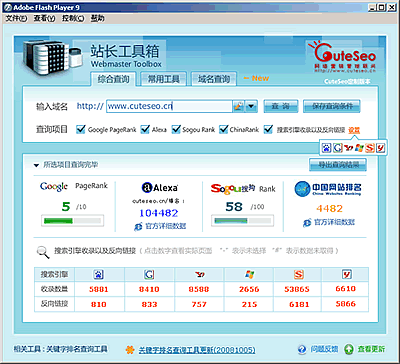Viewport: 400px width, 364px height.
Task: Open the 查看 menu
Action: pos(44,19)
